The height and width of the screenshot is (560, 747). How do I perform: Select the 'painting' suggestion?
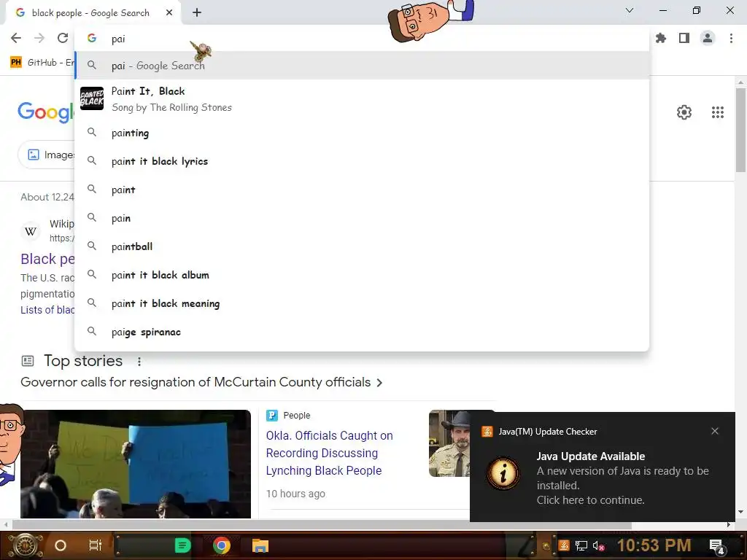click(362, 133)
